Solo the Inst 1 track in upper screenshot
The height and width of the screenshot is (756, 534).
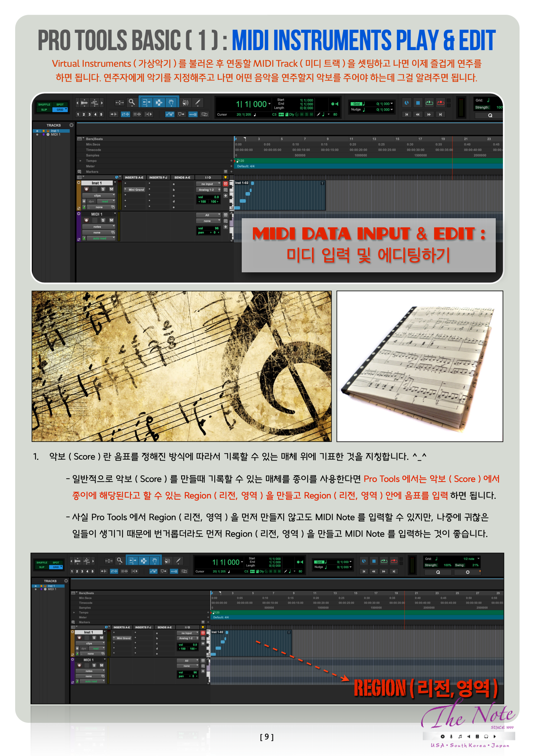pyautogui.click(x=103, y=189)
